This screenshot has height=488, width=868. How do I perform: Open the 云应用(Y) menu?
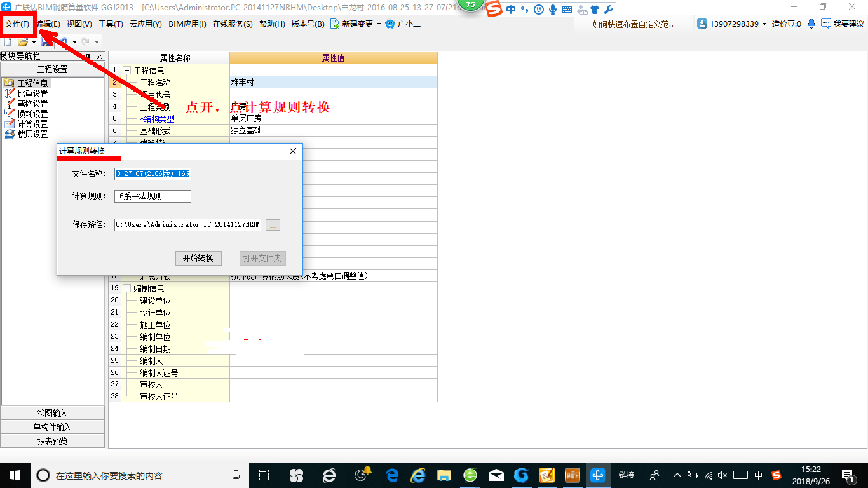(146, 24)
